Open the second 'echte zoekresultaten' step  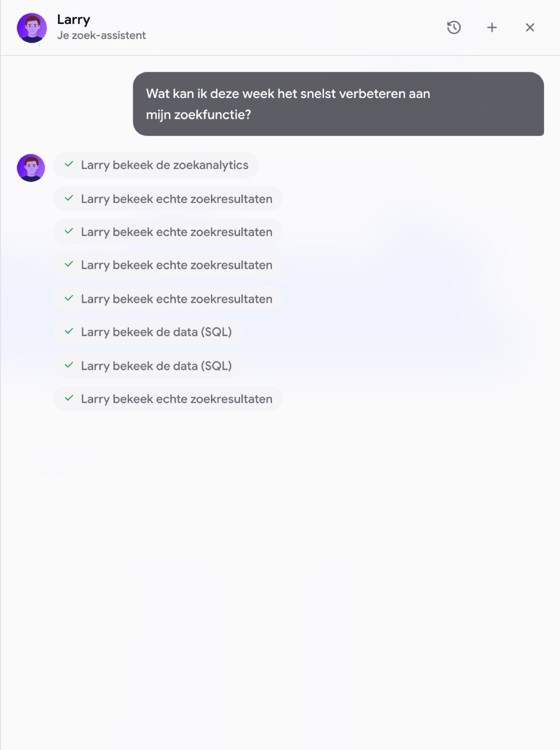(168, 232)
